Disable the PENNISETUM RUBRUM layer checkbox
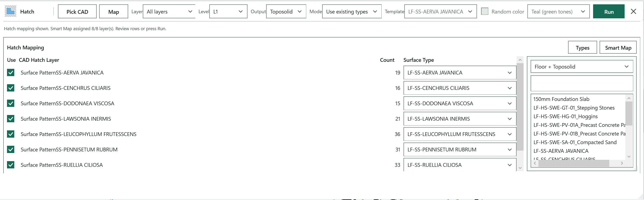The width and height of the screenshot is (644, 200). (11, 150)
